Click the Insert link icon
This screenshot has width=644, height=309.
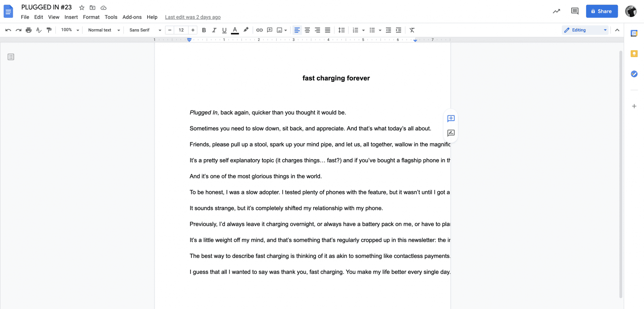coord(259,30)
